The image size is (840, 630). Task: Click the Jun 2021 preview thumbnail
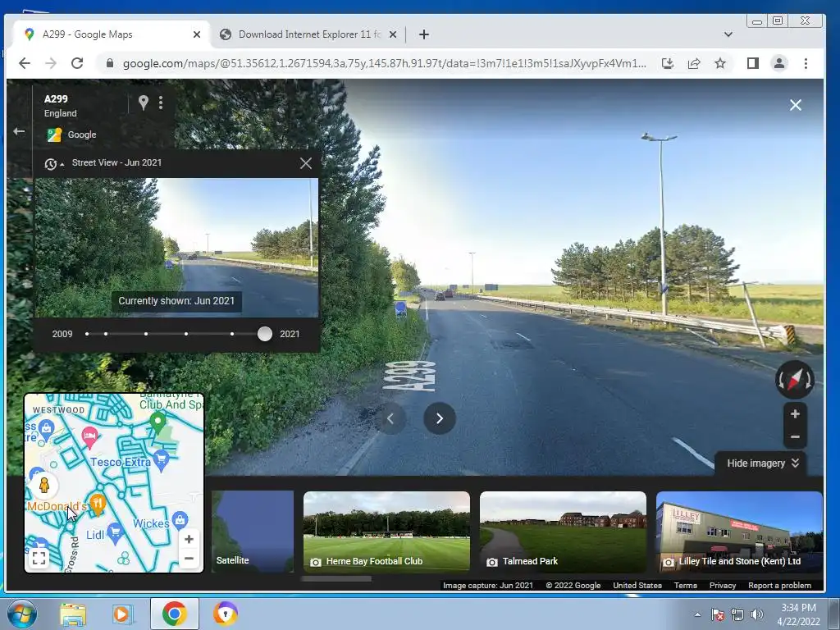click(x=177, y=248)
